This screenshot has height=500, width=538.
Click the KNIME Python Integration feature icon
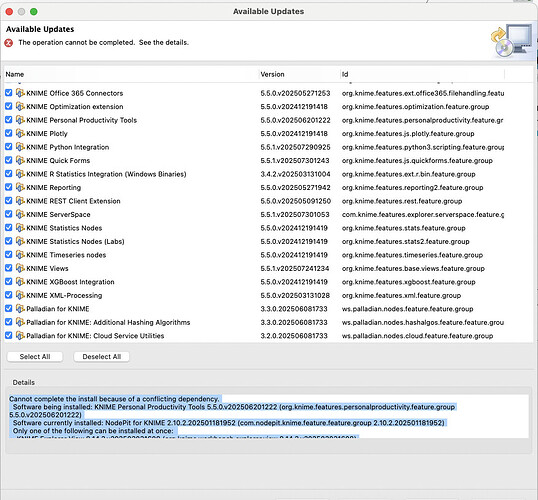[x=20, y=147]
